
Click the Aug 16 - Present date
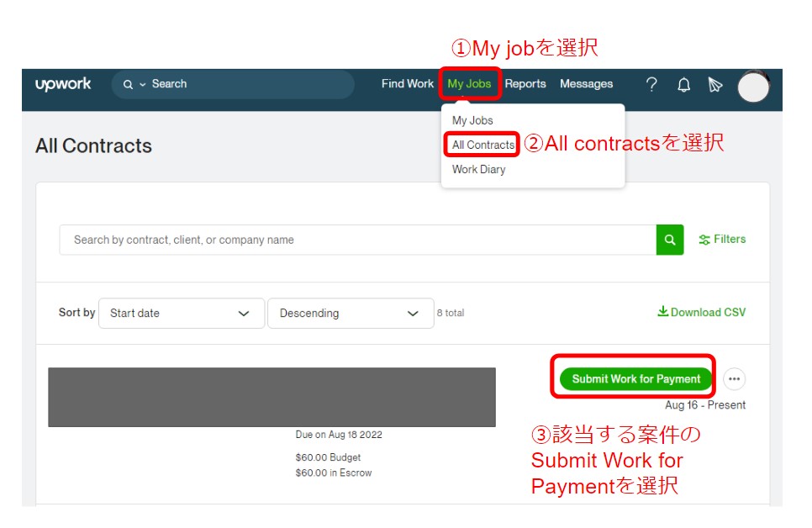point(705,405)
